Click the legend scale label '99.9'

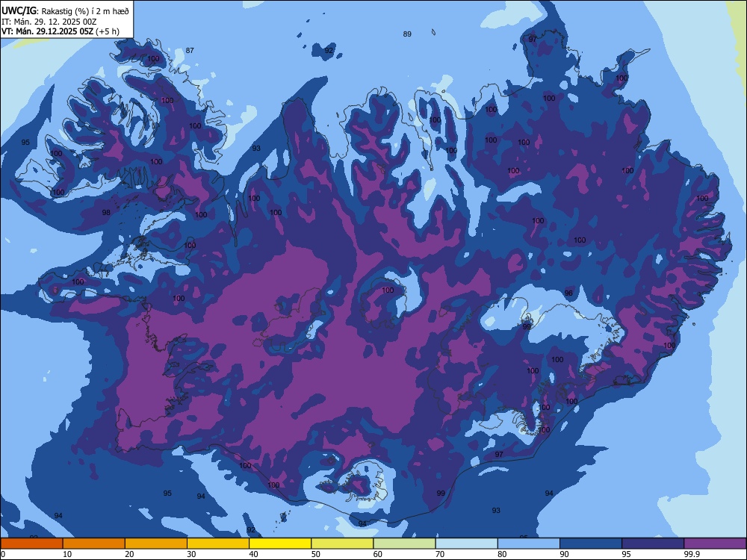coord(692,554)
